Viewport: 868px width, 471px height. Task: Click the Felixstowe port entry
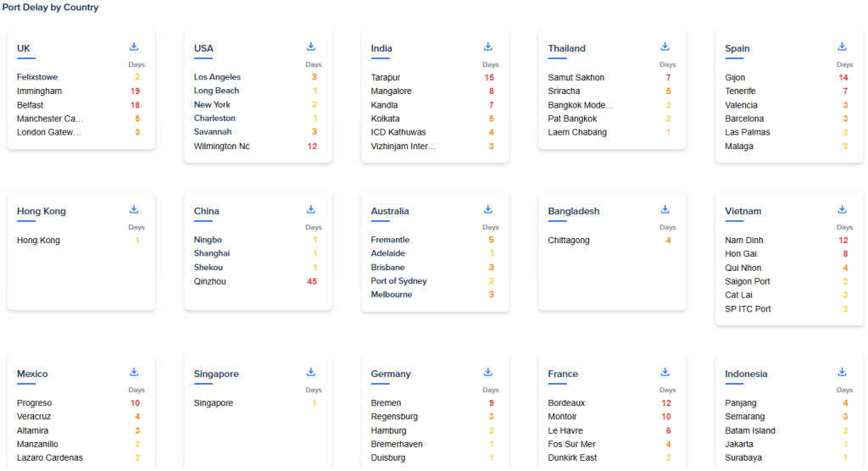36,77
